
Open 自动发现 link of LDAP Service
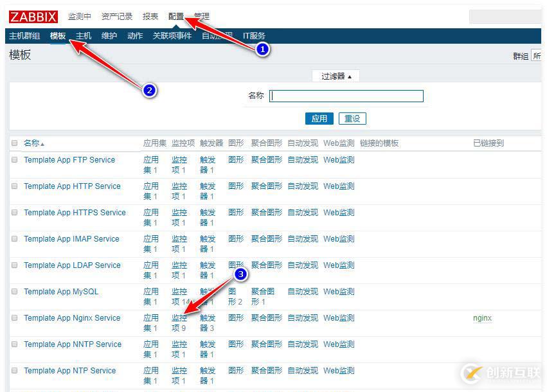303,265
